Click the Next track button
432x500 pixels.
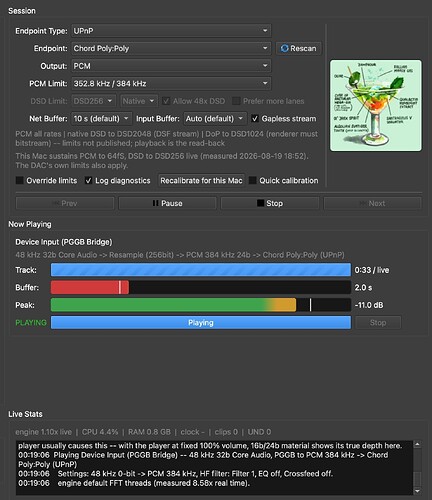pos(372,203)
